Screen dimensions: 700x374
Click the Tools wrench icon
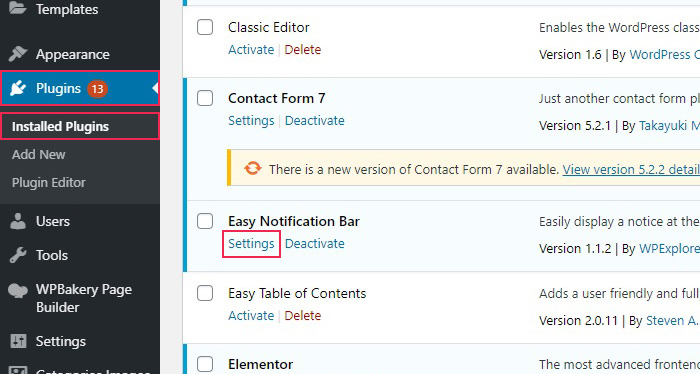pos(18,255)
